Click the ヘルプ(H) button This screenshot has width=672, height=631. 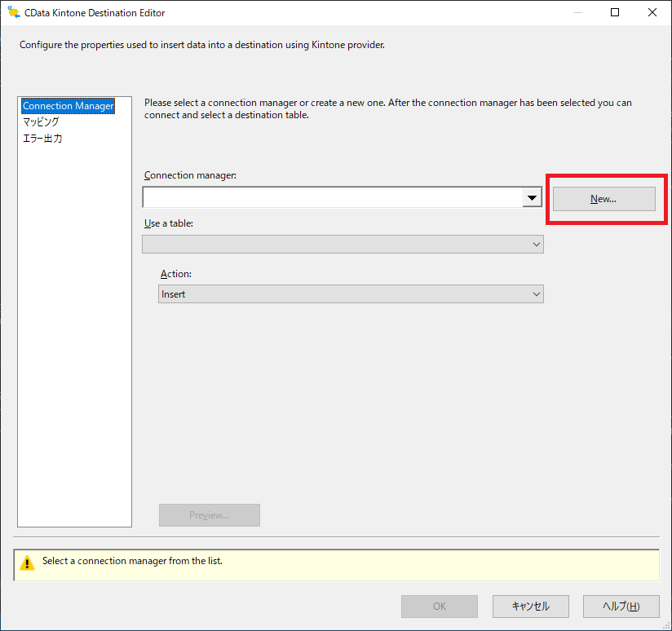pyautogui.click(x=621, y=607)
